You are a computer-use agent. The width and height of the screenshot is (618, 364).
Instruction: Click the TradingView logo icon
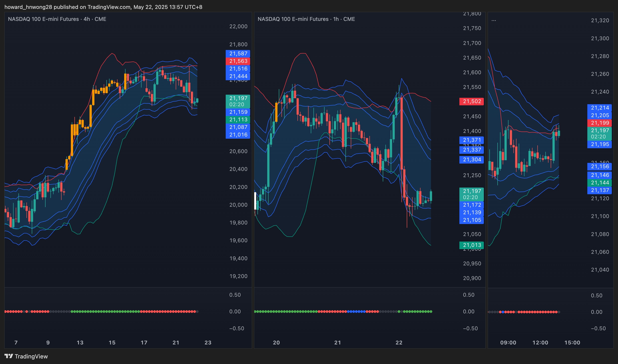[x=9, y=356]
